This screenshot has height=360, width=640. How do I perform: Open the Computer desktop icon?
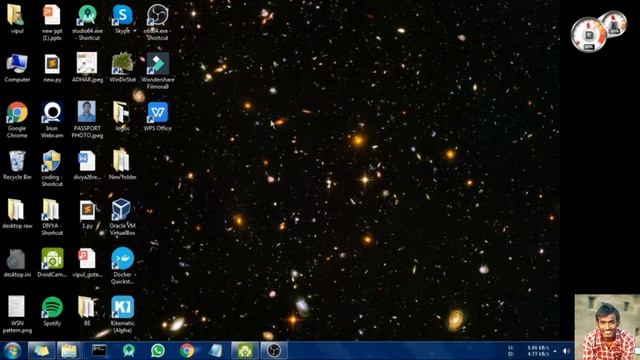17,64
